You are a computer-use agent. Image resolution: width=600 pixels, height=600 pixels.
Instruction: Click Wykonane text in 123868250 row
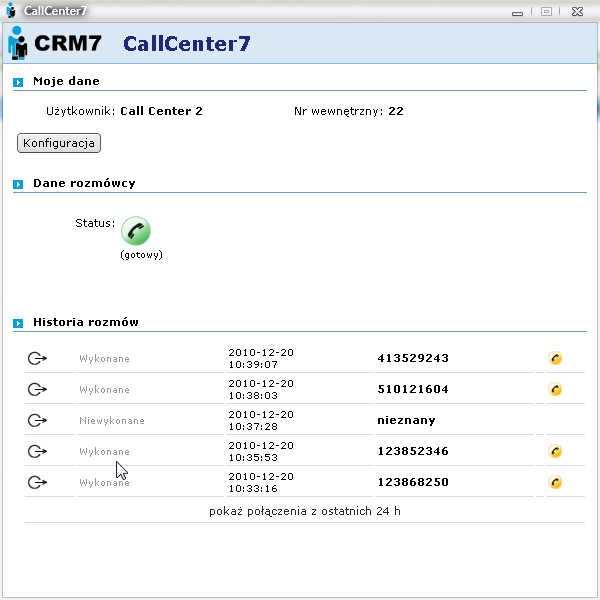point(104,483)
